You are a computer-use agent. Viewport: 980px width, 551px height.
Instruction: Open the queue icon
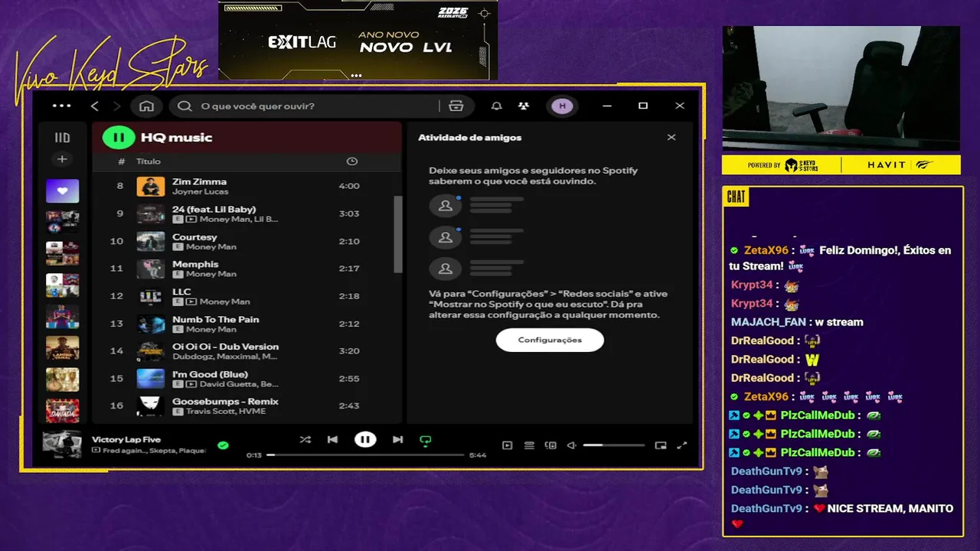(x=529, y=445)
